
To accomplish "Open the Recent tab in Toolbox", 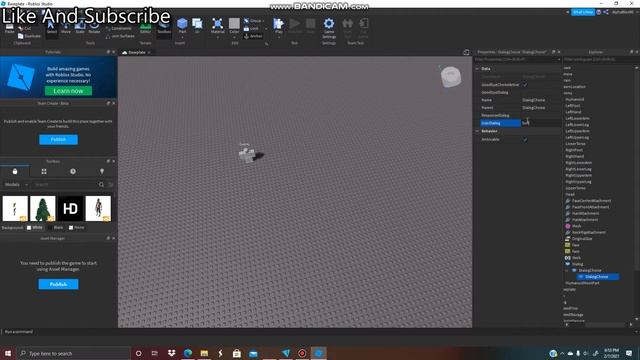I will tap(73, 171).
